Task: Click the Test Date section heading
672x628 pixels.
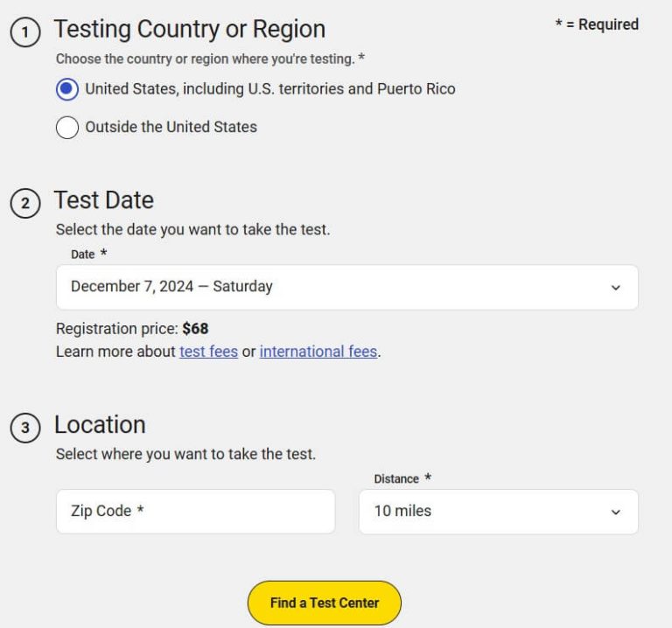Action: [x=103, y=200]
